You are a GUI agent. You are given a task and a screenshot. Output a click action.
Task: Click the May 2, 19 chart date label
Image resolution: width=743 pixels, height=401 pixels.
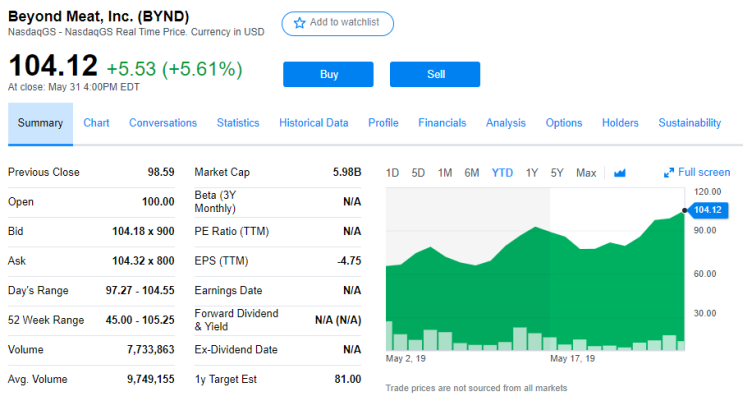point(406,359)
